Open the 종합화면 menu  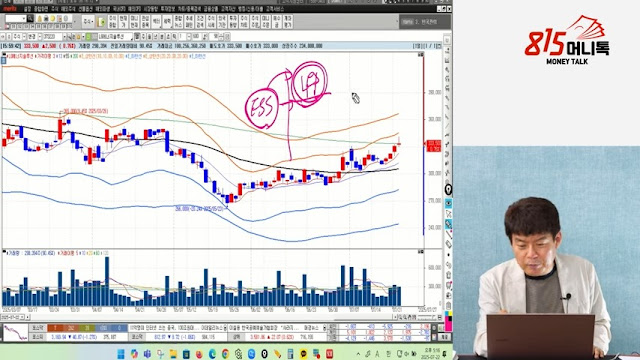pos(41,9)
